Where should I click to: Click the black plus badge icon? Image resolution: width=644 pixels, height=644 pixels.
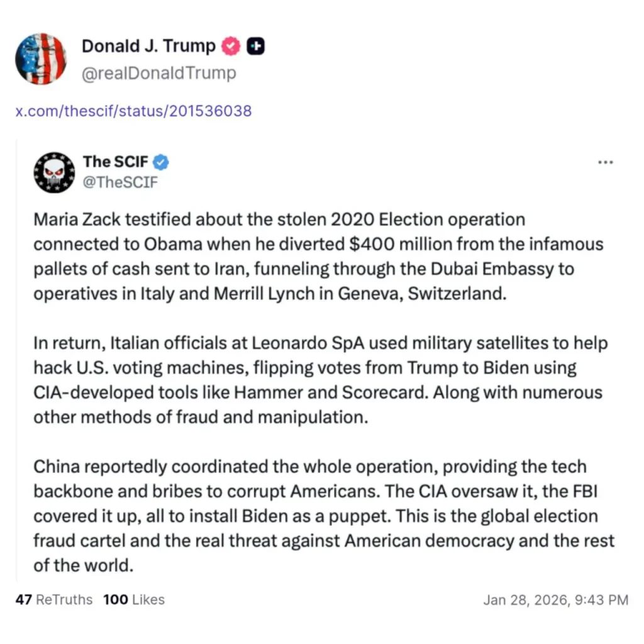coord(255,46)
